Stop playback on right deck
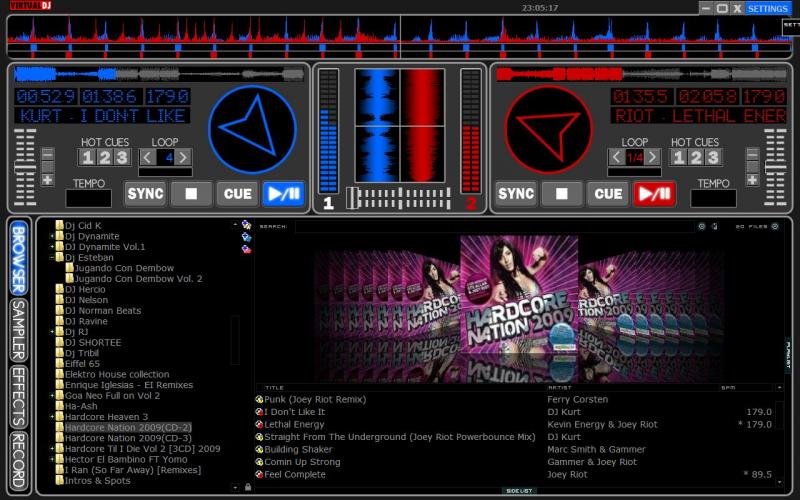 tap(562, 193)
